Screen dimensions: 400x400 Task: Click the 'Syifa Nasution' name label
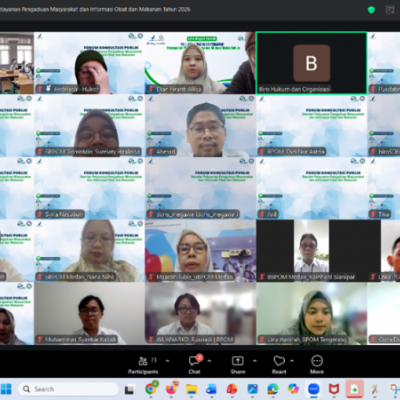point(64,214)
